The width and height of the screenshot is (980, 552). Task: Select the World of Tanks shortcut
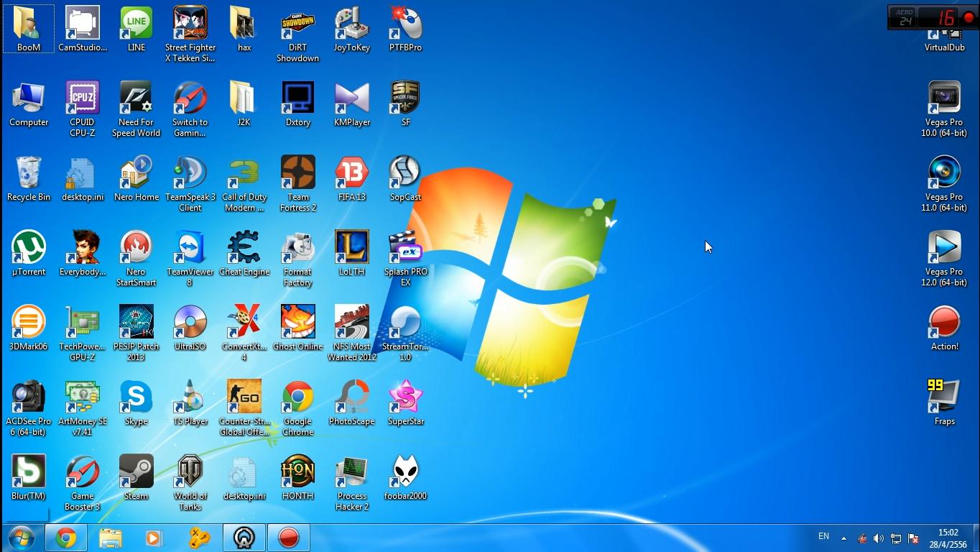[190, 482]
